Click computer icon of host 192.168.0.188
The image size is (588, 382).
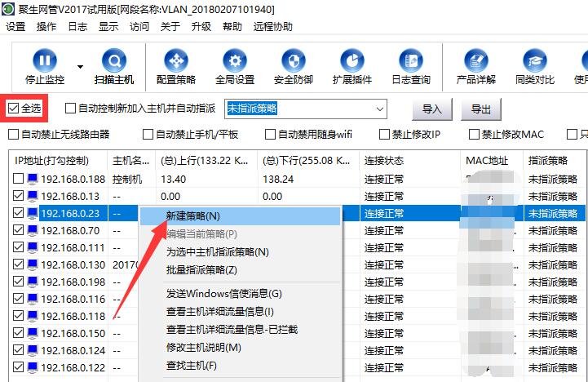[x=33, y=179]
